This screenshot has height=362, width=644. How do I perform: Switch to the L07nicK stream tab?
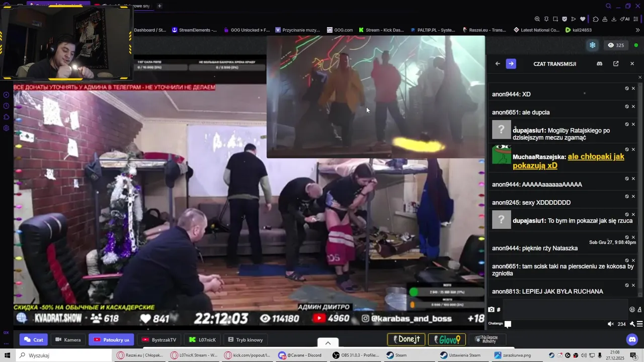pos(202,340)
